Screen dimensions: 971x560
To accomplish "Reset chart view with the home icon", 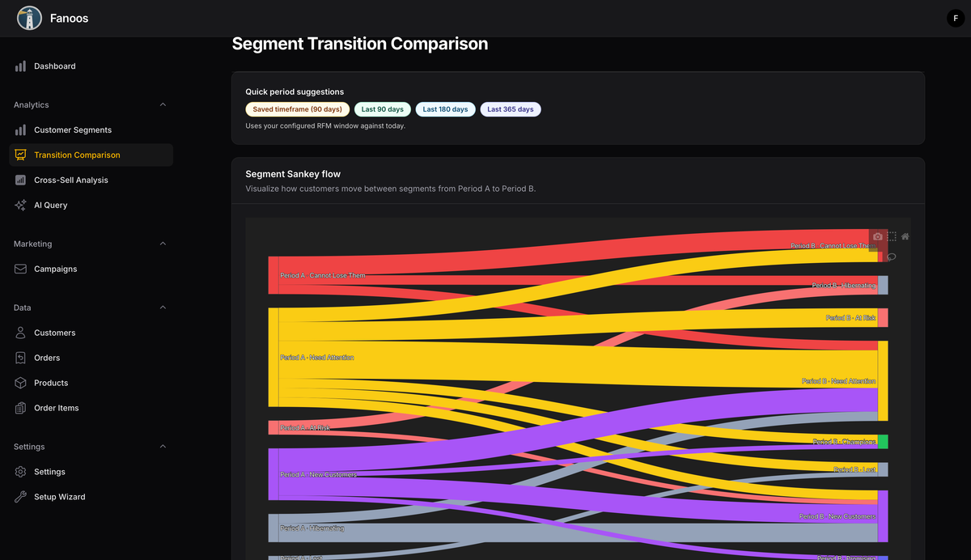I will pos(905,236).
